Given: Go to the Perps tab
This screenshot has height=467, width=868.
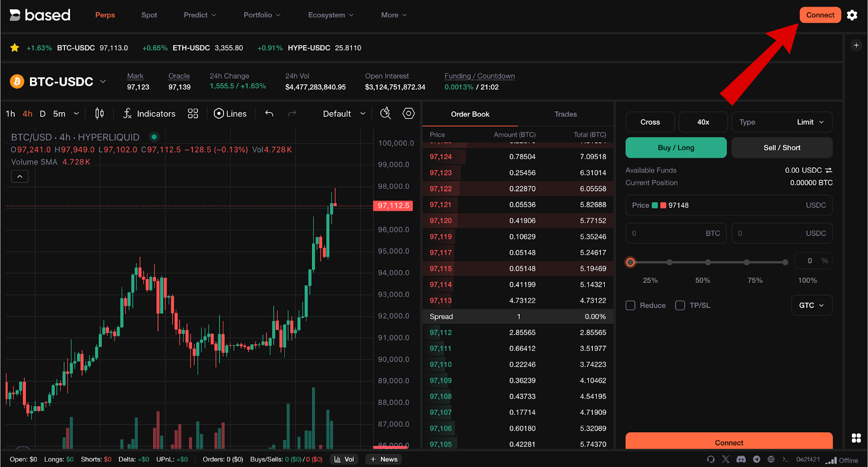Looking at the screenshot, I should 105,15.
